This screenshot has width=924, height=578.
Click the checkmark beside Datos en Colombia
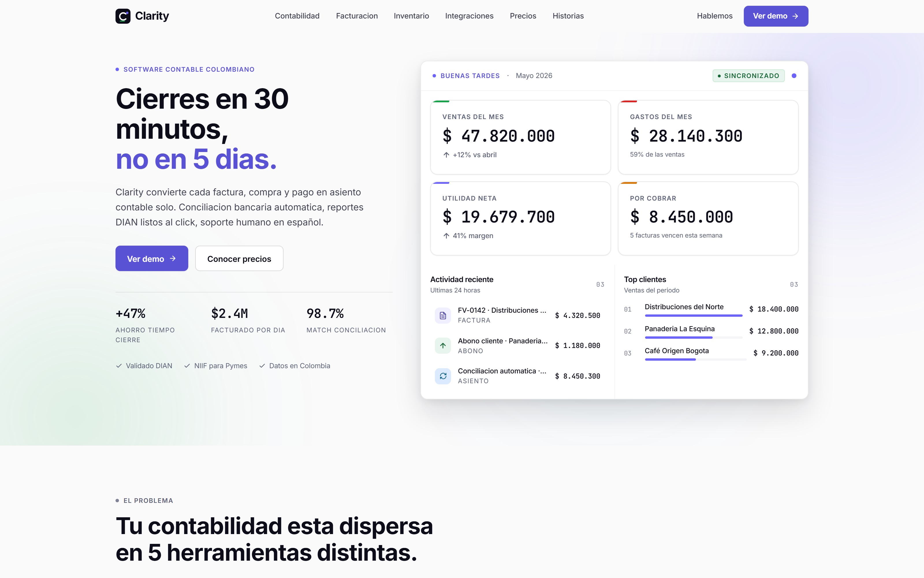(x=262, y=366)
